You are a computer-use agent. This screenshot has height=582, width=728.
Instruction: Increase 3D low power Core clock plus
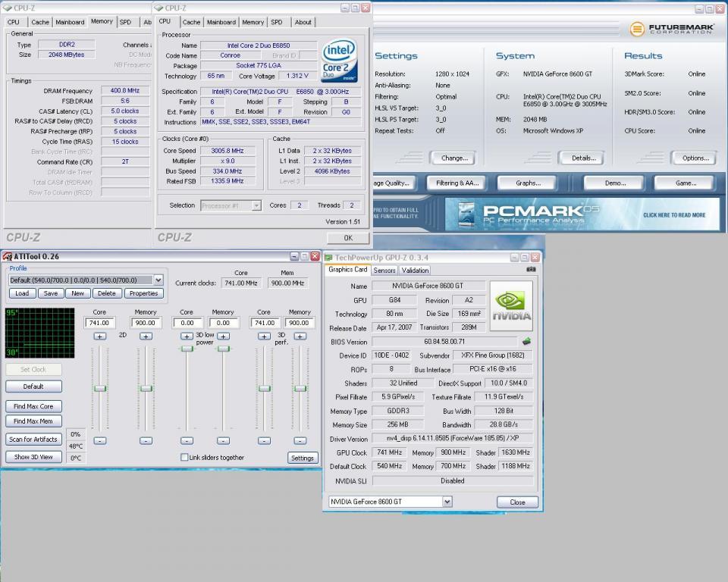click(187, 336)
